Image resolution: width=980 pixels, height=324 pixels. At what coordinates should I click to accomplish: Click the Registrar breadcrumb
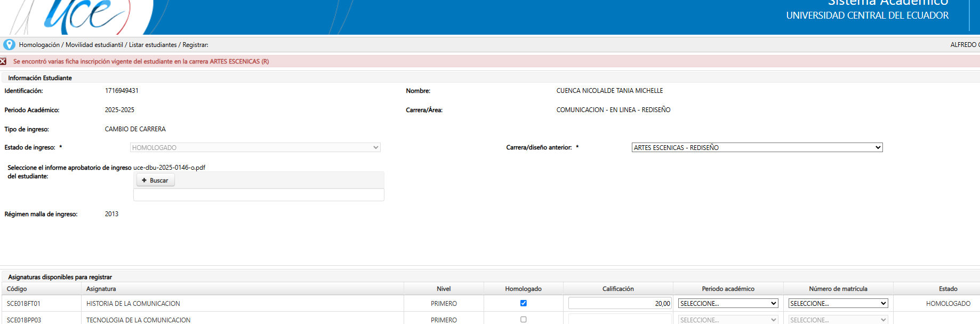coord(196,45)
